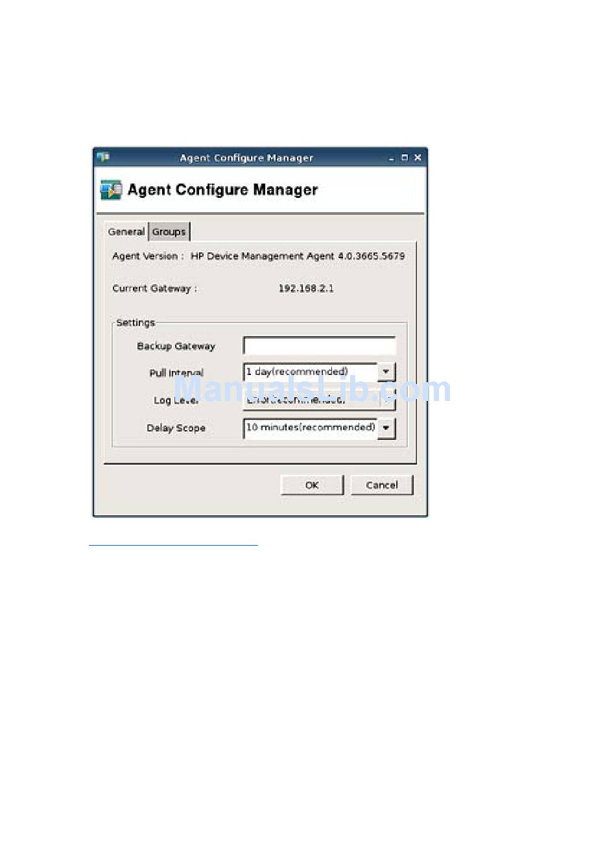
Task: Minimize the Agent Configure Manager window
Action: pos(392,158)
